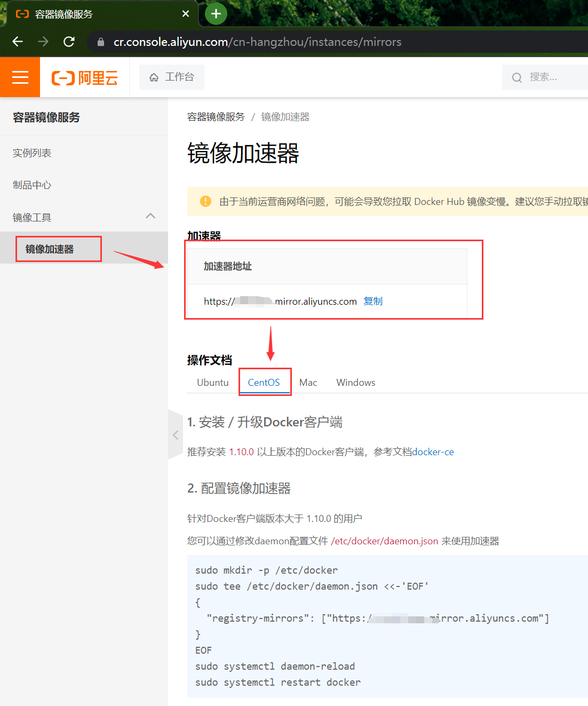This screenshot has width=588, height=706.
Task: Switch to the Ubuntu tab
Action: [213, 382]
